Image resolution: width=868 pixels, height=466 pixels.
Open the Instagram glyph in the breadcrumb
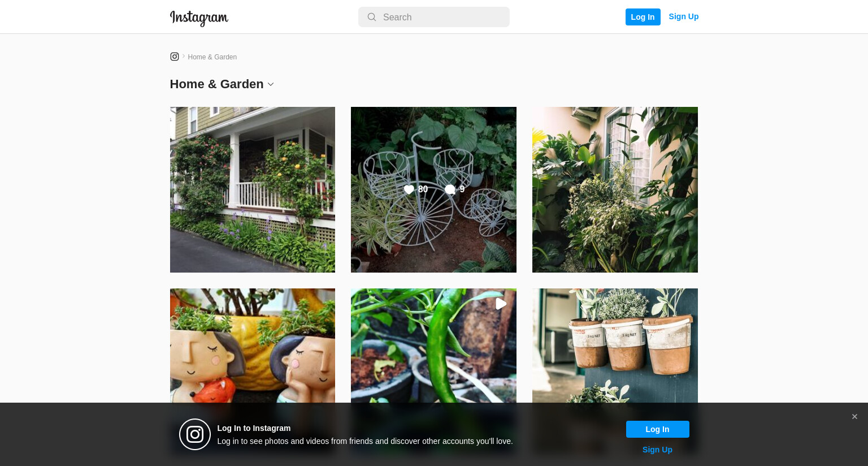[x=175, y=57]
